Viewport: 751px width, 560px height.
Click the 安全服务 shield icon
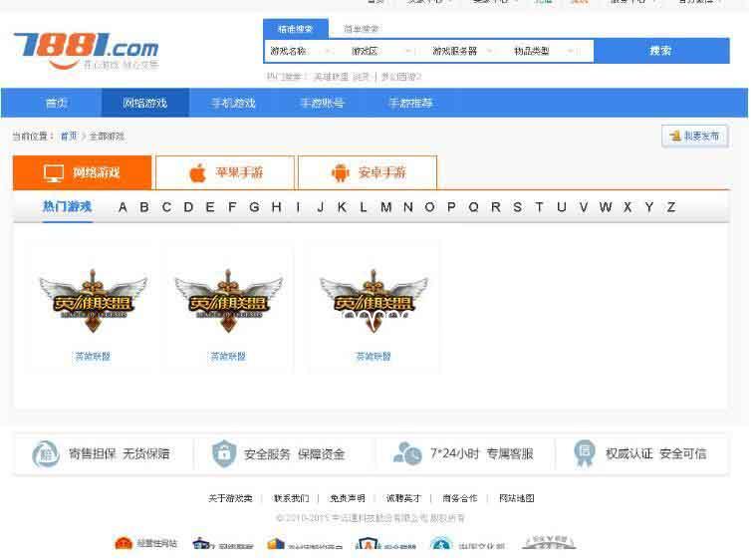224,453
